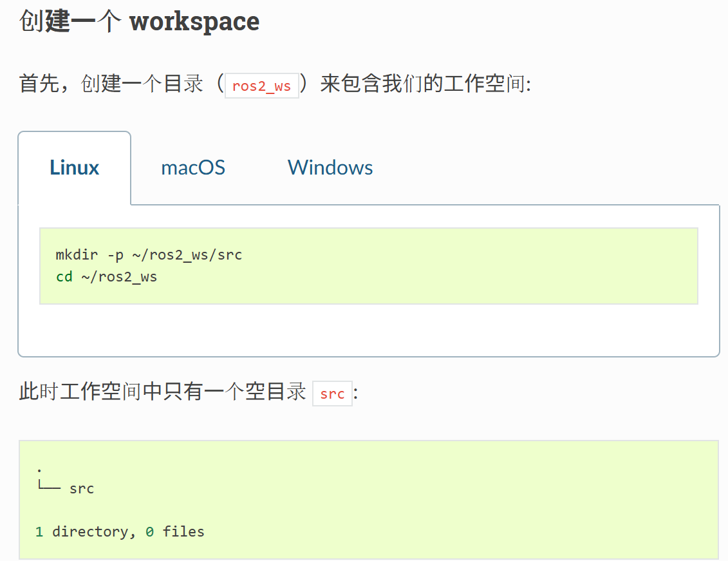Click the '~/ros2_ws/src' path in mkdir line
This screenshot has height=561, width=728.
[187, 255]
